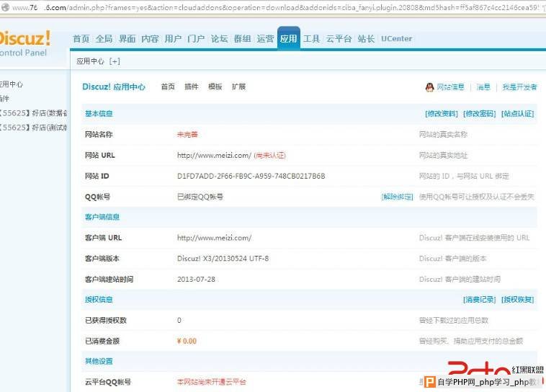Open the 消息 link

pyautogui.click(x=483, y=87)
